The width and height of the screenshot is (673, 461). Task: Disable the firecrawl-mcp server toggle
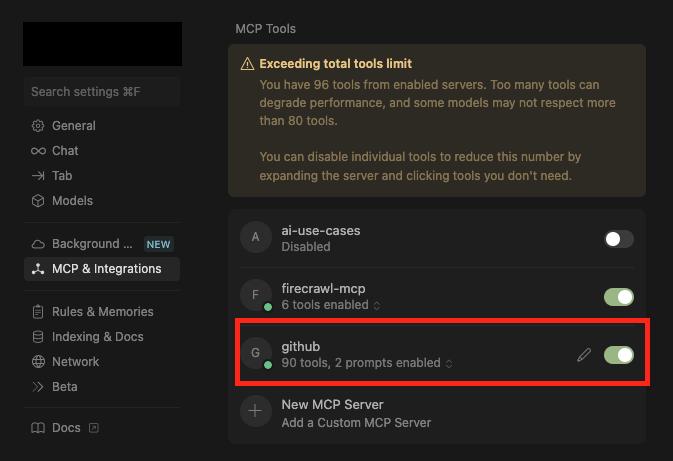coord(619,297)
